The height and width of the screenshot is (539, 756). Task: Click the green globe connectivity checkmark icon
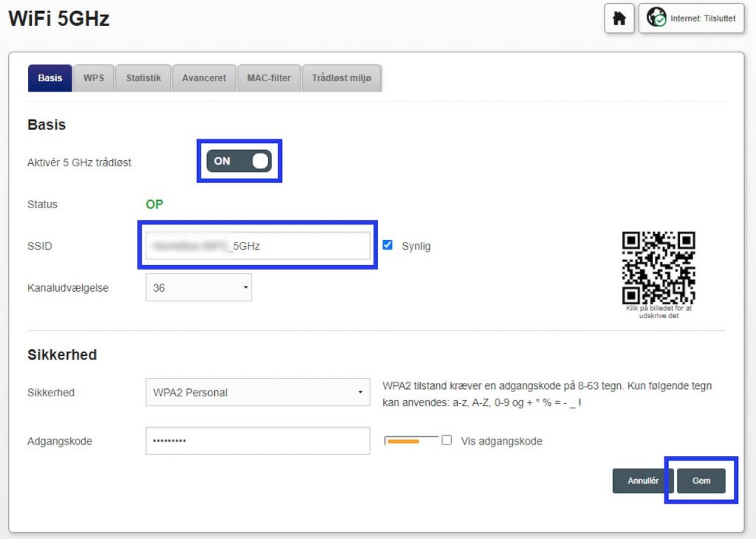pyautogui.click(x=656, y=18)
